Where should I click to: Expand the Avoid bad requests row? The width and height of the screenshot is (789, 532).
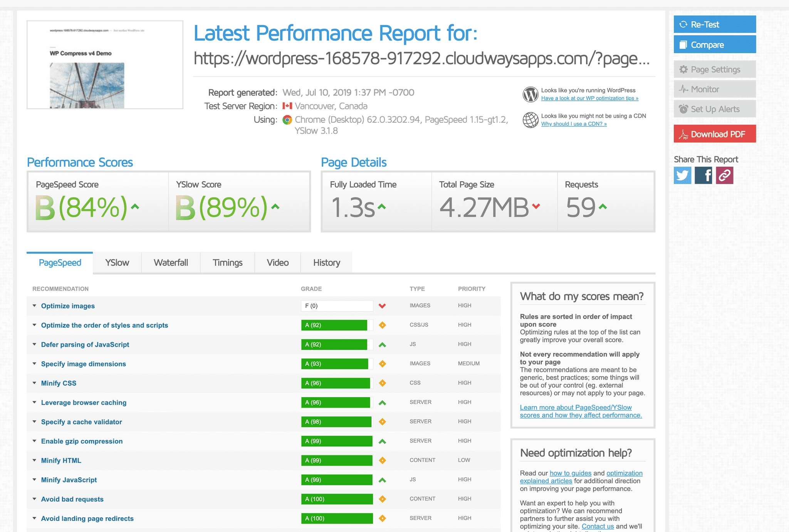point(72,499)
